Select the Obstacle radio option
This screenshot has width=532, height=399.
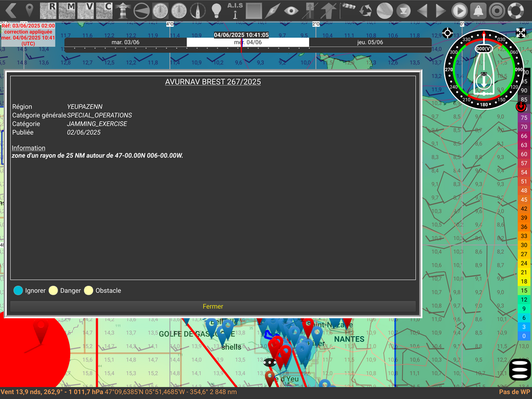88,290
